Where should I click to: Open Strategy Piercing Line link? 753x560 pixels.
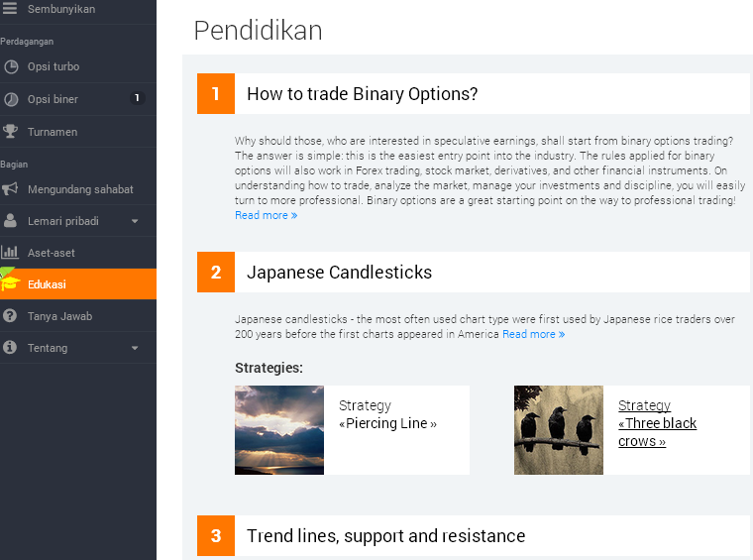(x=387, y=414)
